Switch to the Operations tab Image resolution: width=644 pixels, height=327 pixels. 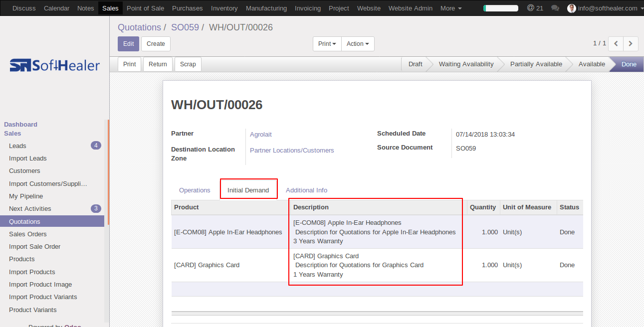195,190
